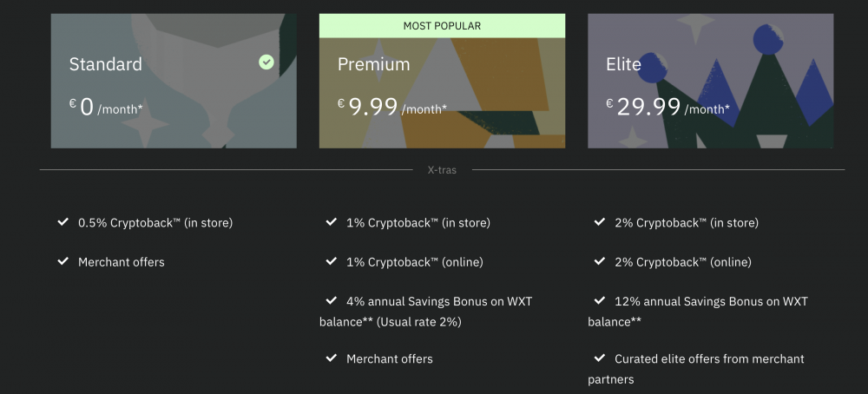
Task: Click the green selected checkmark on Standard
Action: pos(266,62)
